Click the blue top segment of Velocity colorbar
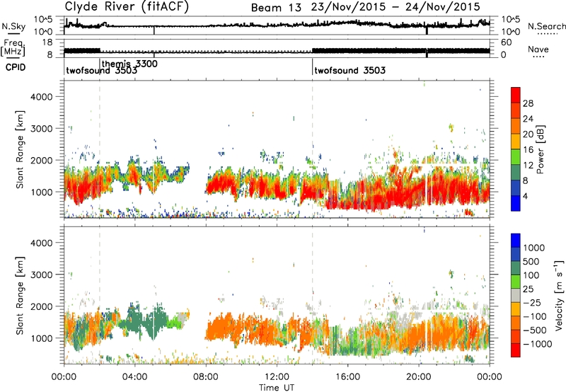 [x=516, y=241]
